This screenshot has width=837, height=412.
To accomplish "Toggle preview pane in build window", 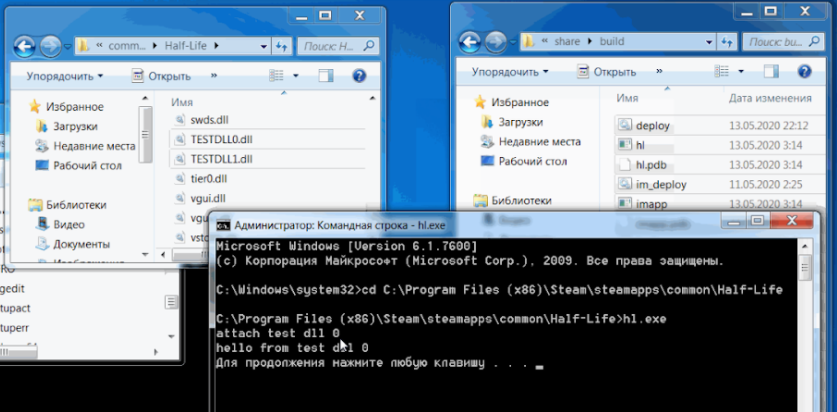I will tap(772, 72).
